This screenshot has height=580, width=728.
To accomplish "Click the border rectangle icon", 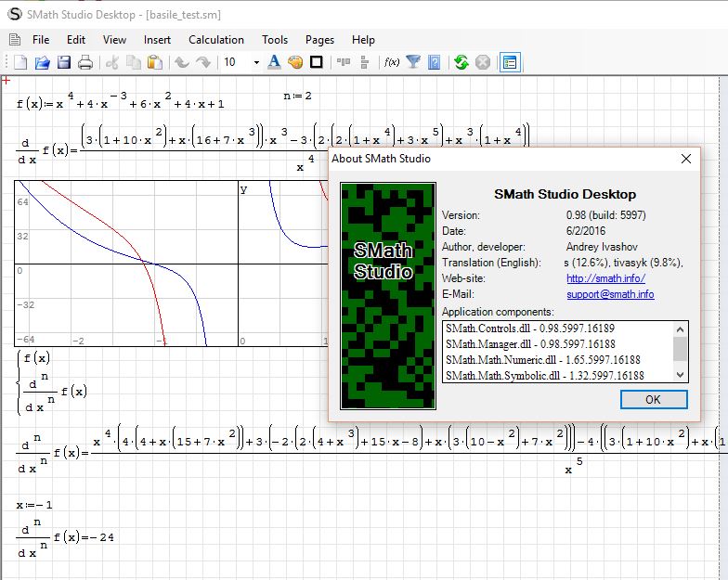I will (317, 62).
